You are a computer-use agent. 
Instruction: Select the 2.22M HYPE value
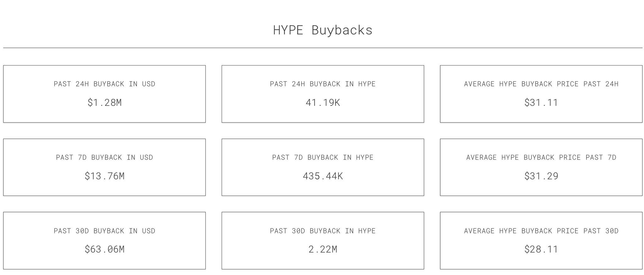click(x=323, y=249)
